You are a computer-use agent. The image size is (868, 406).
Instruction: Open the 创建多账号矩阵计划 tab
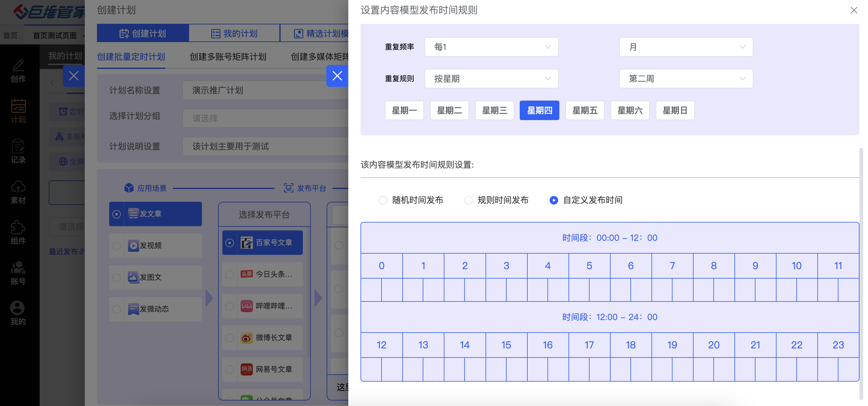click(x=228, y=57)
